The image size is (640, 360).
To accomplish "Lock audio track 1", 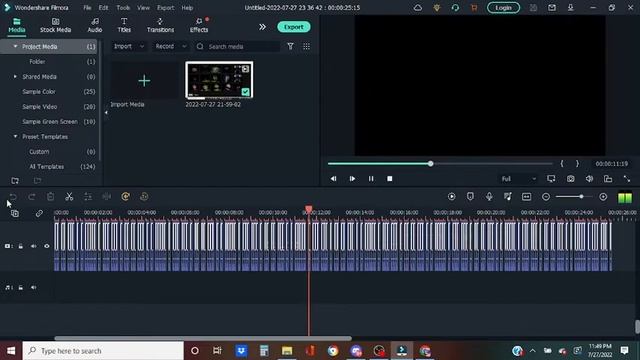I will 21,287.
